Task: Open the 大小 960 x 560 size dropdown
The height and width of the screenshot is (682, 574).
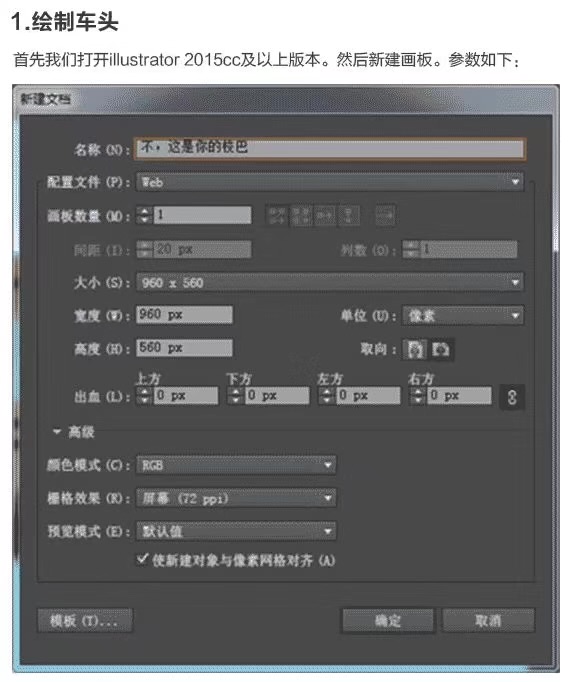Action: coord(330,283)
